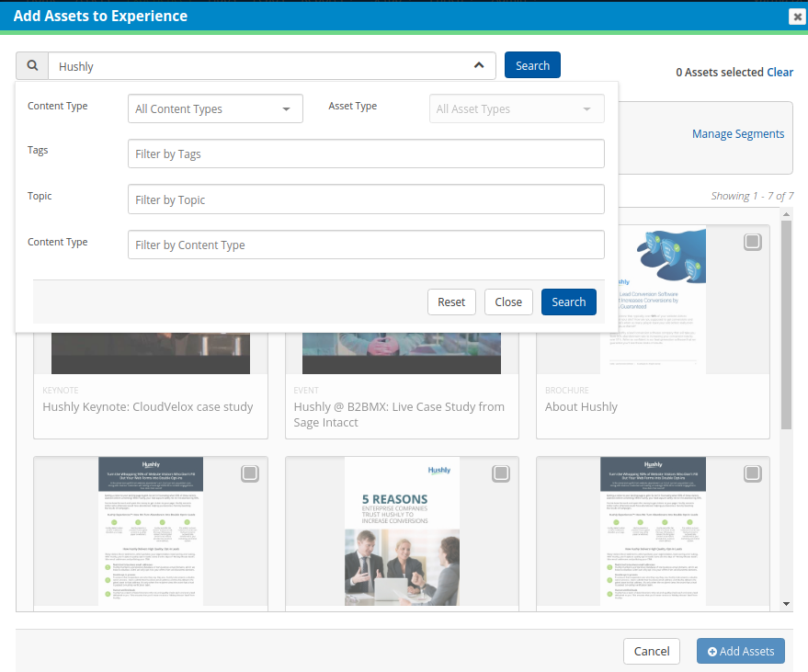Click the scroll-up arrow of asset list
The image size is (808, 672).
[x=786, y=214]
